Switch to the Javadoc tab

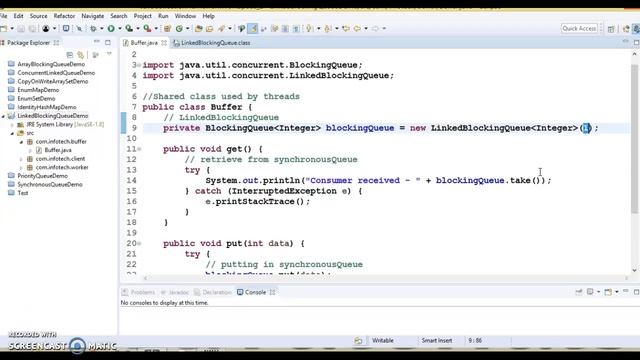click(x=175, y=292)
